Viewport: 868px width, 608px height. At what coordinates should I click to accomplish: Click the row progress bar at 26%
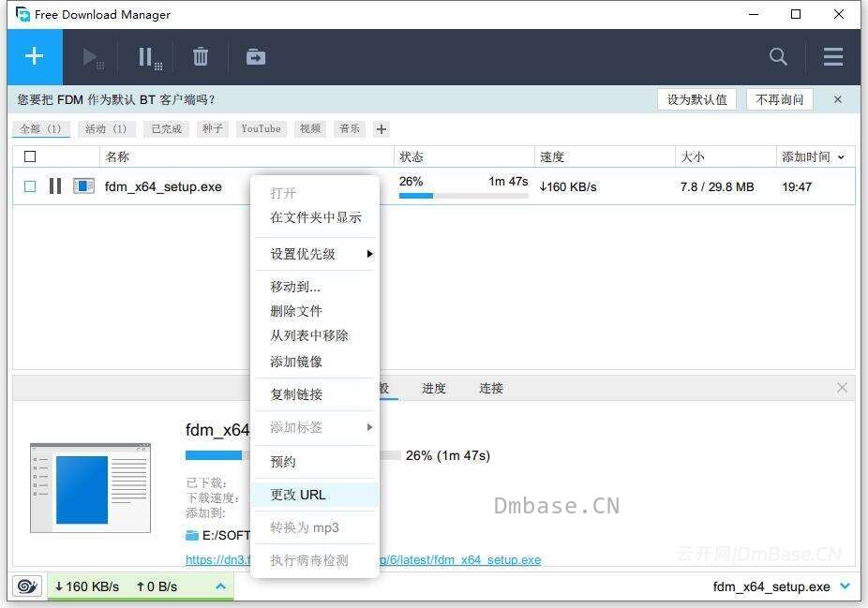point(463,195)
